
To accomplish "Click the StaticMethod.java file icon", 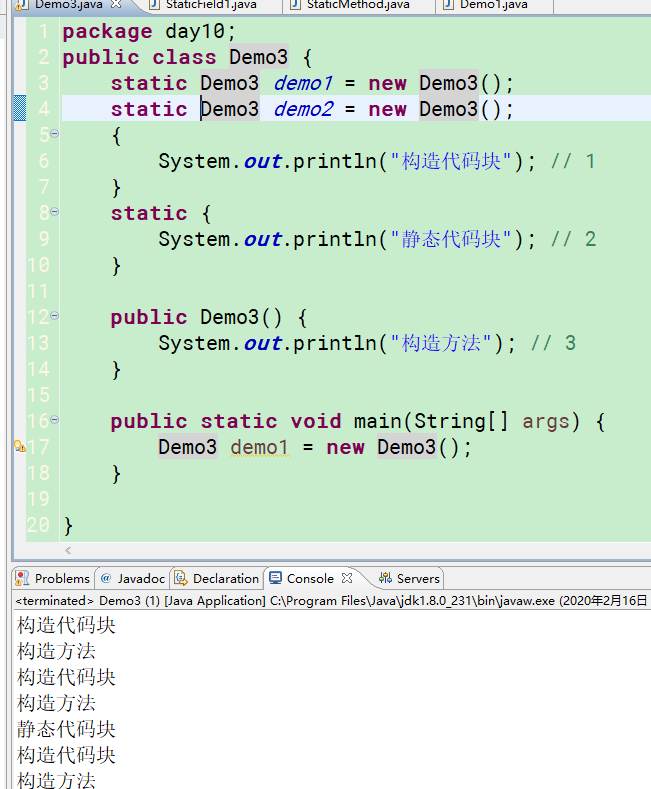I will click(296, 5).
